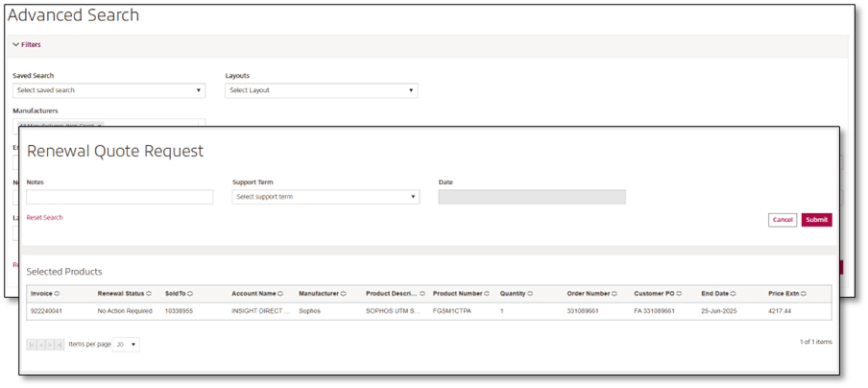Sort by Manufacturer column icon

pos(343,294)
